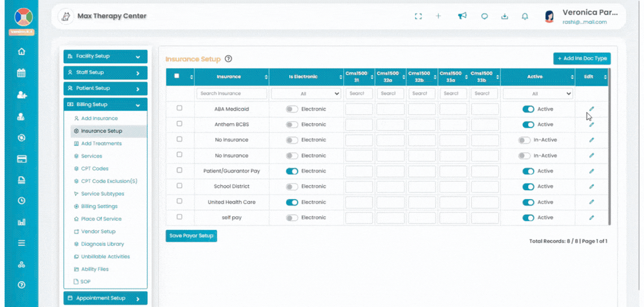
Task: Open CPT Codes in Billing Setup menu
Action: pyautogui.click(x=94, y=169)
